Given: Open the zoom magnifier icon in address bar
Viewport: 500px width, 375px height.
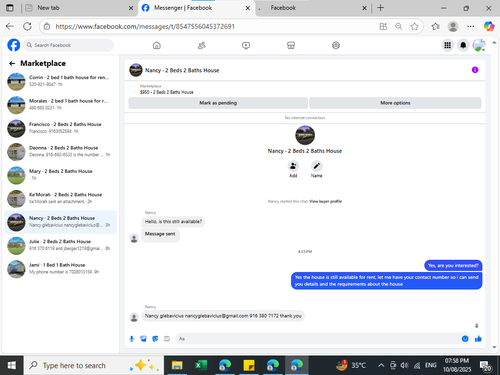Looking at the screenshot, I should (x=399, y=26).
